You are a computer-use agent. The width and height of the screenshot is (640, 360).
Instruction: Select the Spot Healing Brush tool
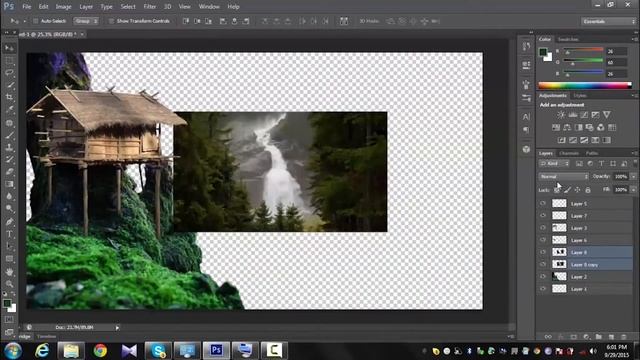pos(9,122)
